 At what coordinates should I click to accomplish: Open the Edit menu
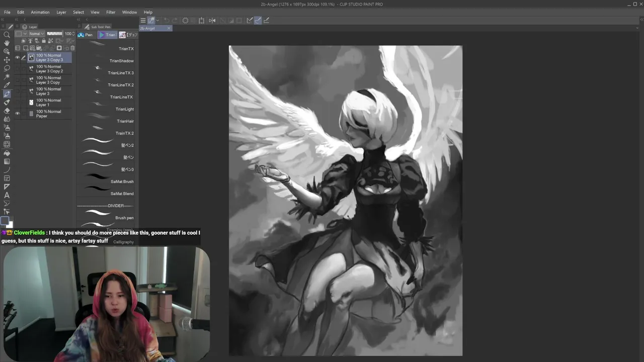21,12
